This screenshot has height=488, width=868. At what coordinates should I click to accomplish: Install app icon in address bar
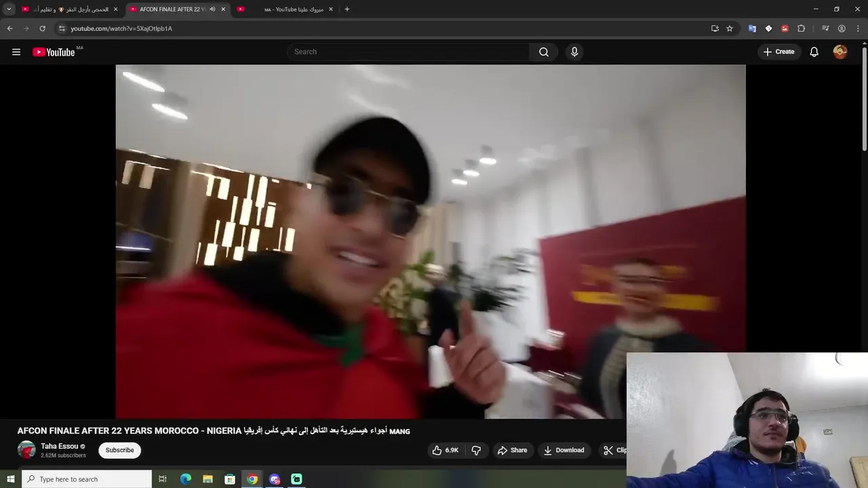pos(715,28)
